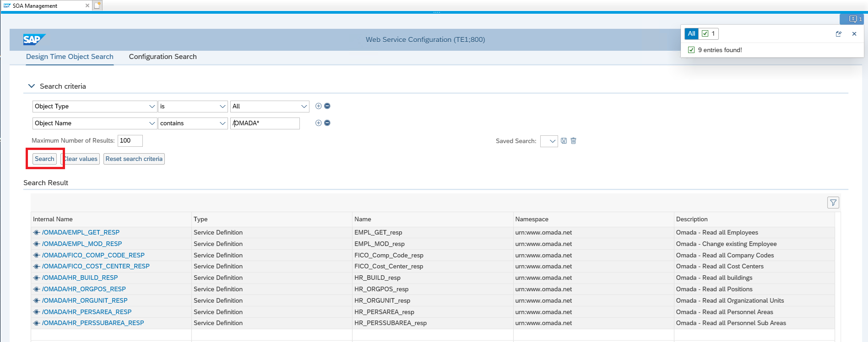The width and height of the screenshot is (868, 342).
Task: Collapse the Search criteria section
Action: 32,86
